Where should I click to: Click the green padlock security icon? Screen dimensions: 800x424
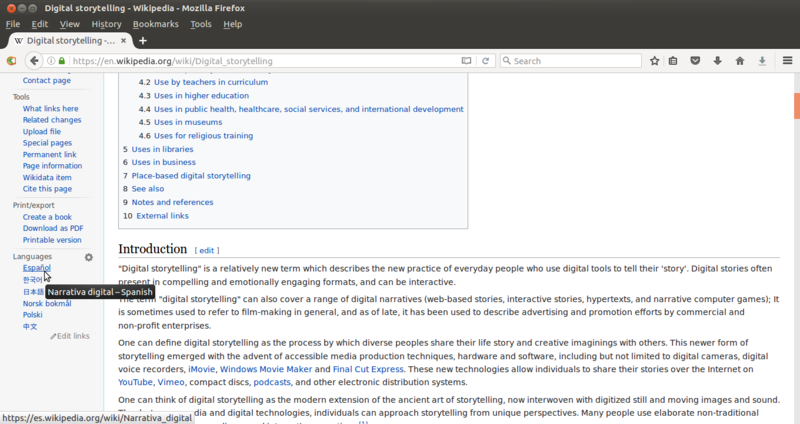[x=62, y=61]
